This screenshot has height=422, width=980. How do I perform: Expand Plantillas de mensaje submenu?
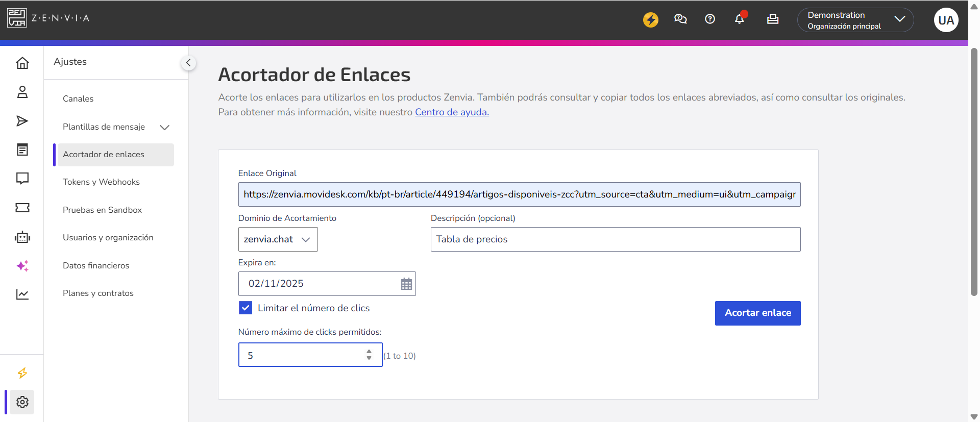(x=164, y=127)
